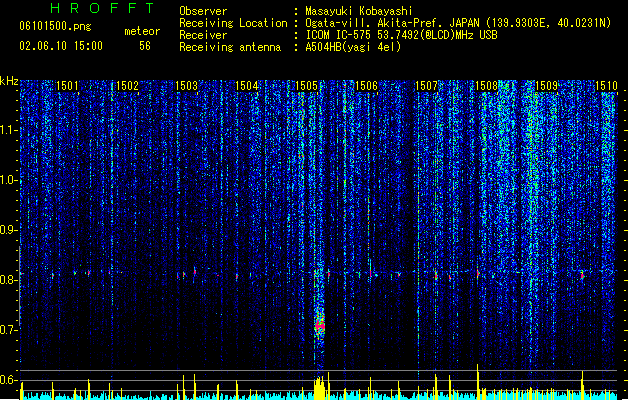Click the 0.6 kHz axis label
The height and width of the screenshot is (400, 629).
coord(8,380)
